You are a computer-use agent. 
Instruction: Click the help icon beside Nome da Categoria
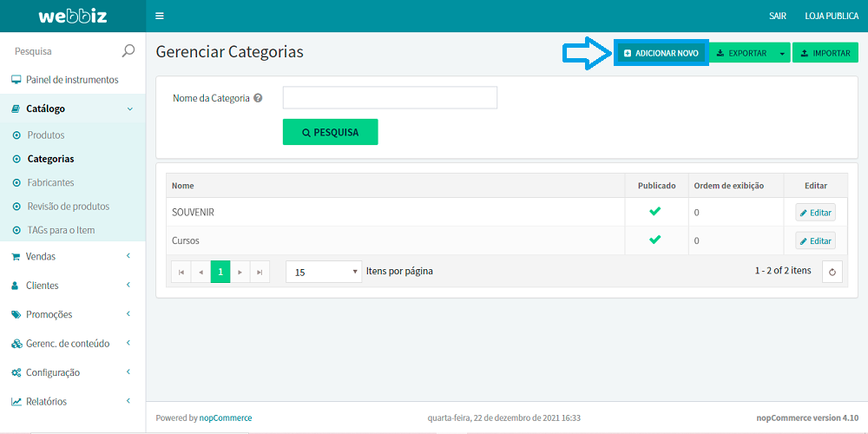tap(258, 98)
